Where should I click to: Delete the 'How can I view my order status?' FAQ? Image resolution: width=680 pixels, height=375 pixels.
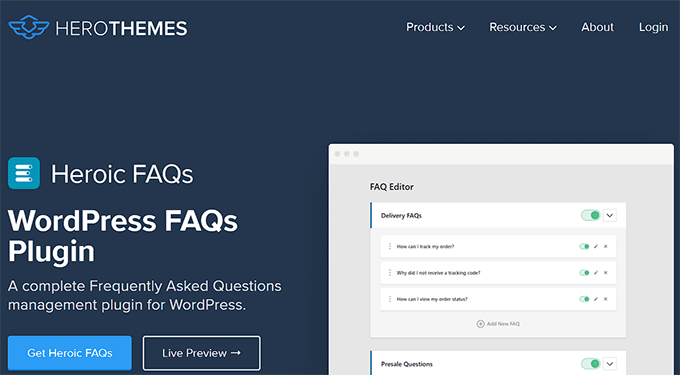[606, 299]
